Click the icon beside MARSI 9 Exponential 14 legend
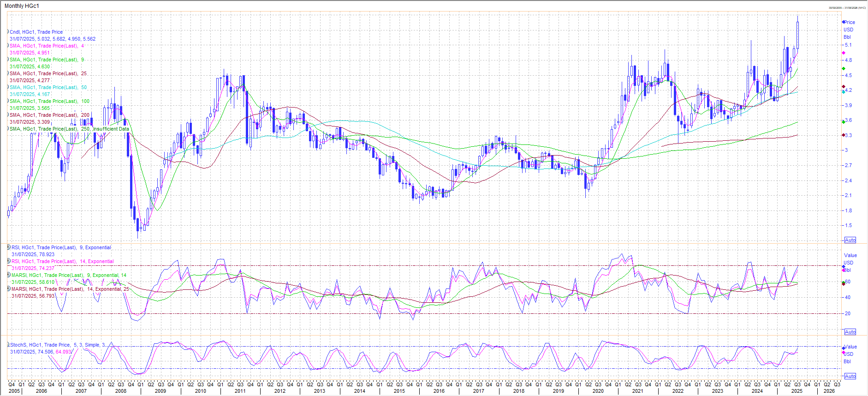The height and width of the screenshot is (396, 868). [9, 275]
